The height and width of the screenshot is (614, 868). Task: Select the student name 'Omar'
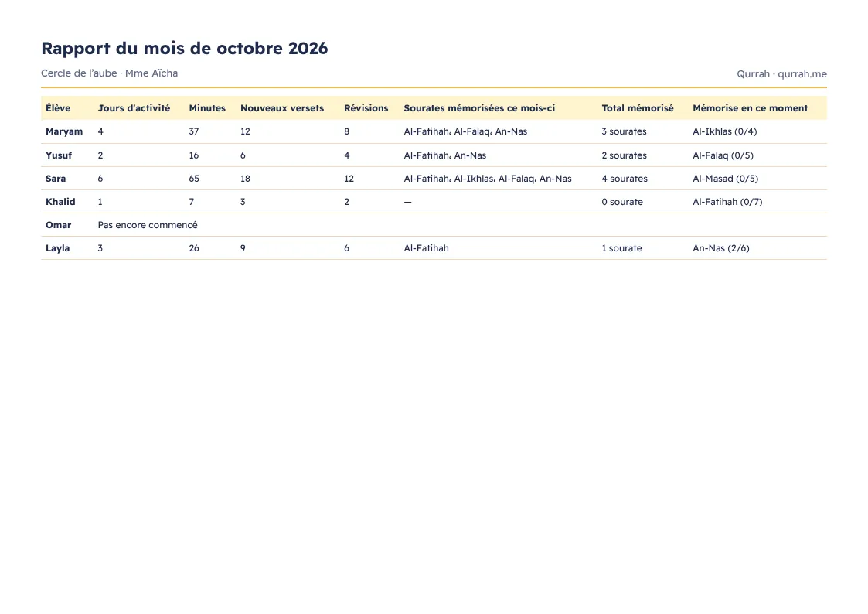pyautogui.click(x=58, y=225)
